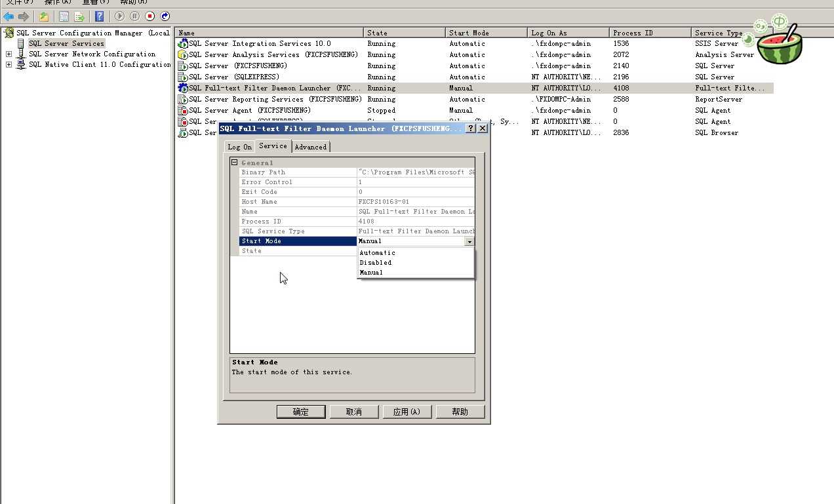Click the dialog's question mark help button

pyautogui.click(x=471, y=128)
